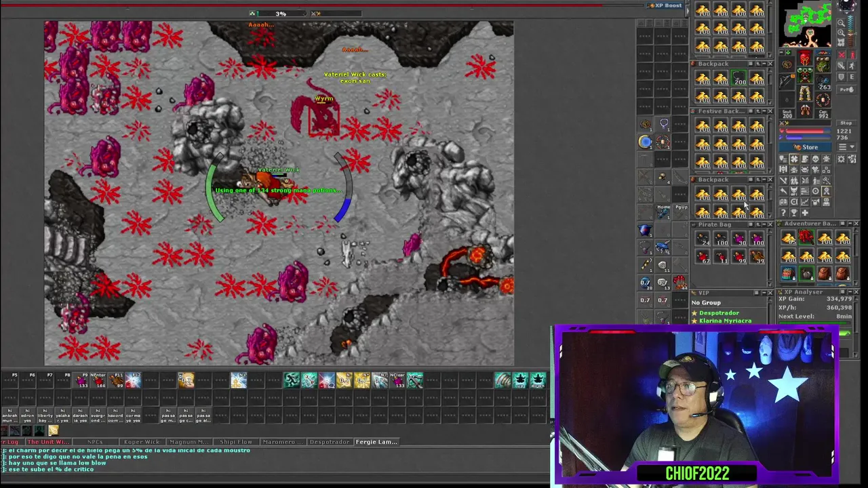Screen dimensions: 868x488
Task: Select Despotrador in VIP list
Action: point(719,313)
